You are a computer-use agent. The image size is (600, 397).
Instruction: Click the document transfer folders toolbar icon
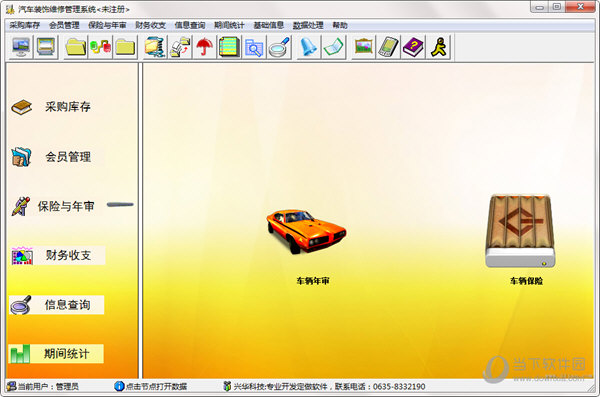(x=179, y=47)
